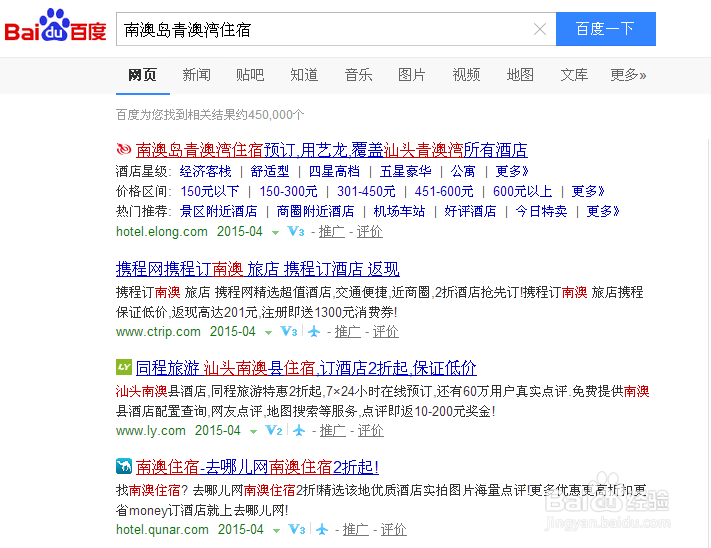Image resolution: width=711 pixels, height=548 pixels.
Task: Click 推广 on the www.ly.com result
Action: (333, 431)
